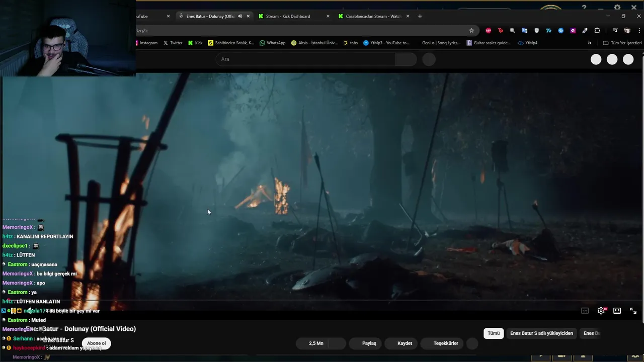This screenshot has width=644, height=362.
Task: Open the Chrome extensions puzzle menu
Action: 597,31
